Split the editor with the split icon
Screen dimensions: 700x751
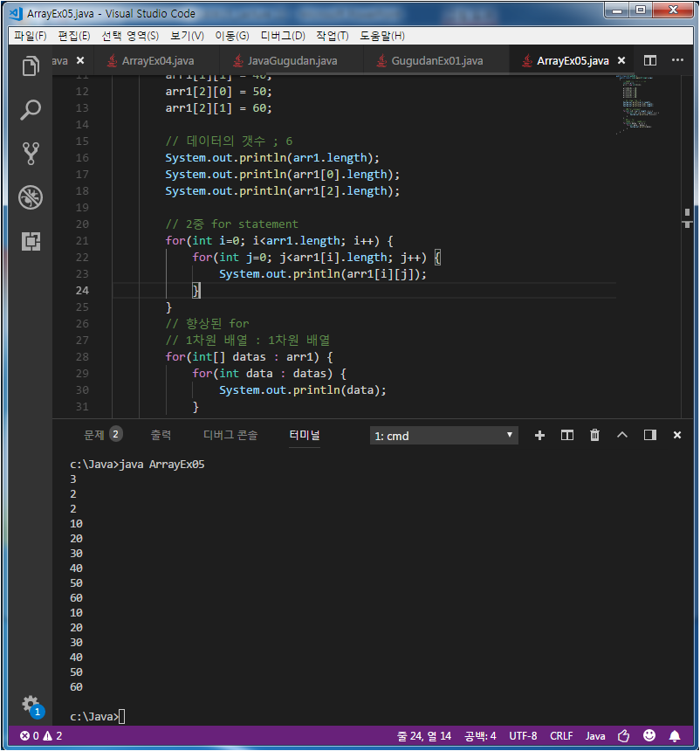pyautogui.click(x=649, y=61)
